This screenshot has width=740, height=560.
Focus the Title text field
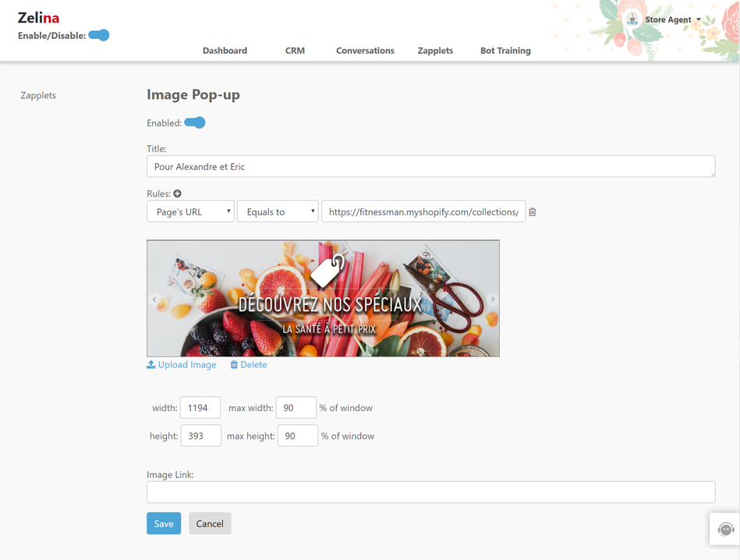click(x=431, y=166)
